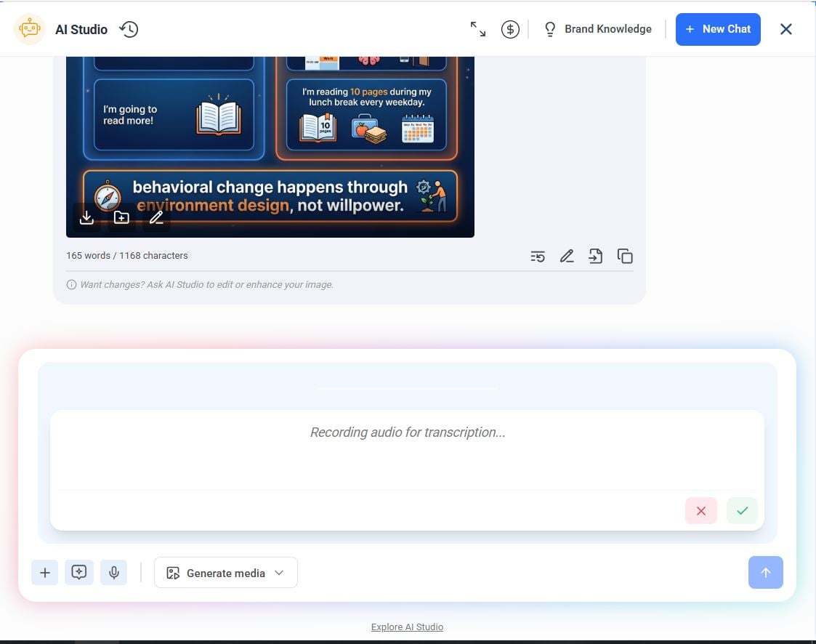This screenshot has width=816, height=644.
Task: Open the chat history
Action: coord(129,29)
